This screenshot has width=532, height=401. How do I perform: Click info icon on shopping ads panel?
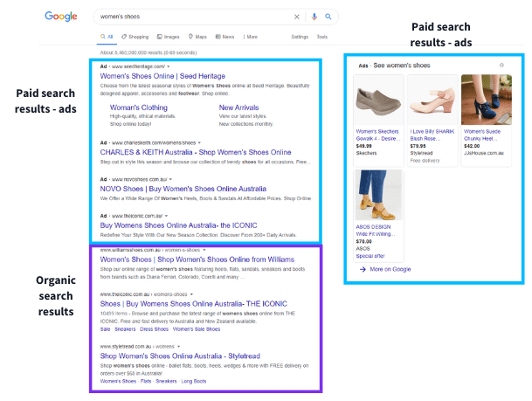click(x=501, y=66)
